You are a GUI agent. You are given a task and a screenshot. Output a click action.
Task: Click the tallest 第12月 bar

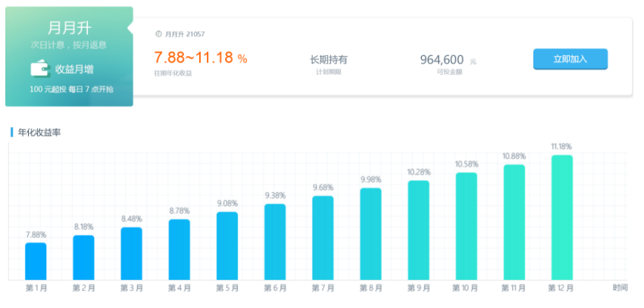562,217
